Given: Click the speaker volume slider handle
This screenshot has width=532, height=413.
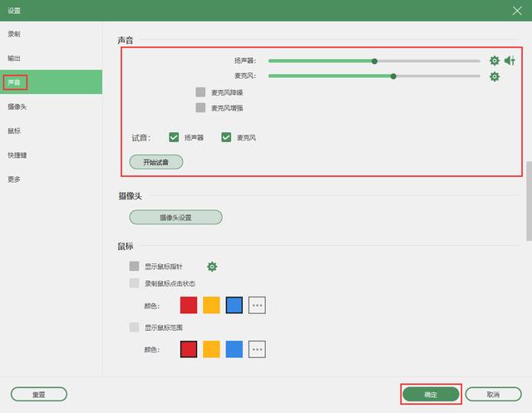Looking at the screenshot, I should click(x=374, y=61).
